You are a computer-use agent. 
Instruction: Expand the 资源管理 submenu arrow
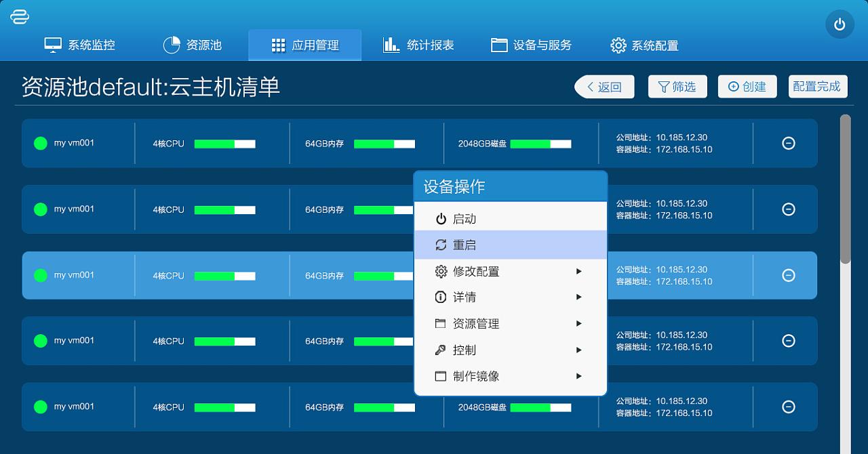pyautogui.click(x=579, y=324)
